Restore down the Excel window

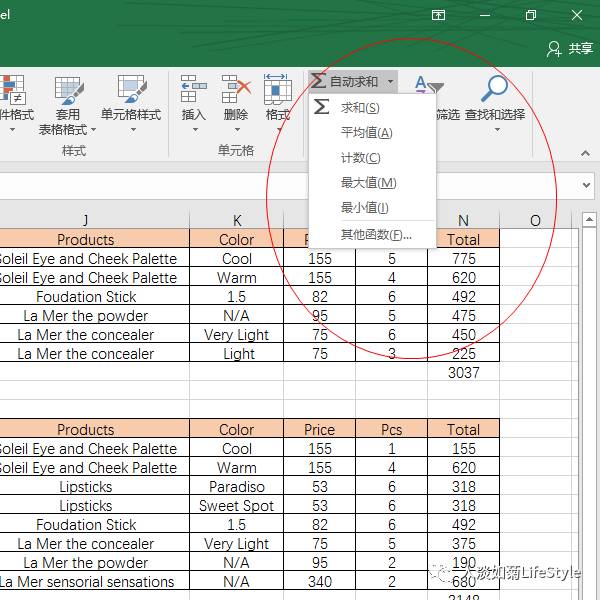[531, 15]
